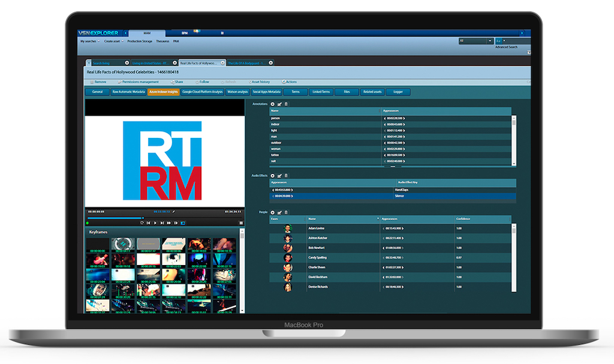Open the My searches dropdown menu
This screenshot has width=614, height=364.
pos(90,41)
